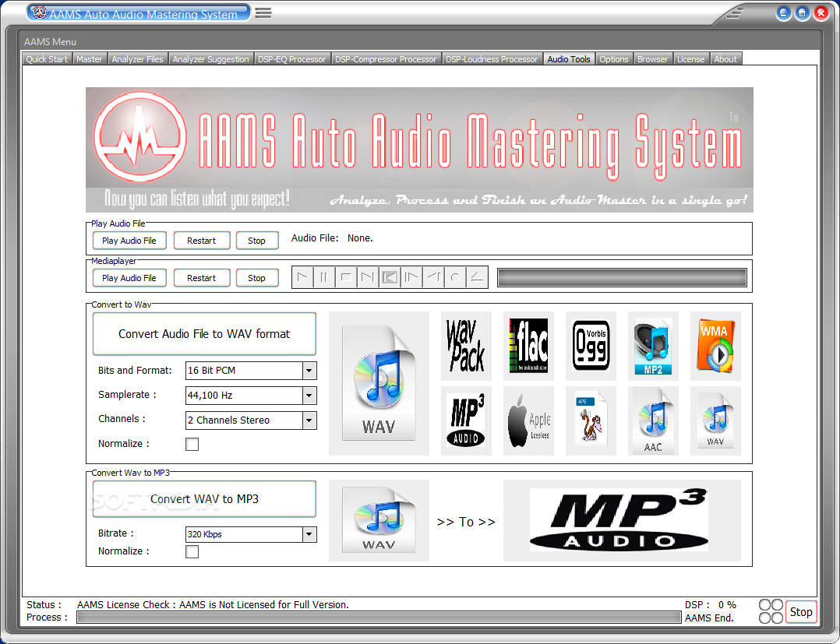Viewport: 840px width, 644px height.
Task: Click the Process progress bar
Action: pos(379,618)
